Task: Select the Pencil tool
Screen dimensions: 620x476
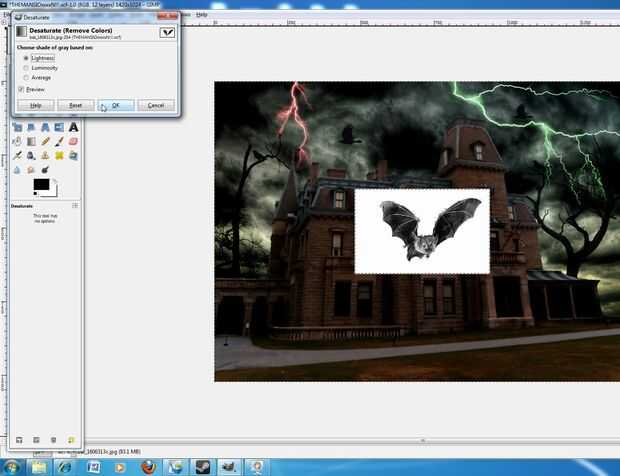Action: [x=45, y=142]
